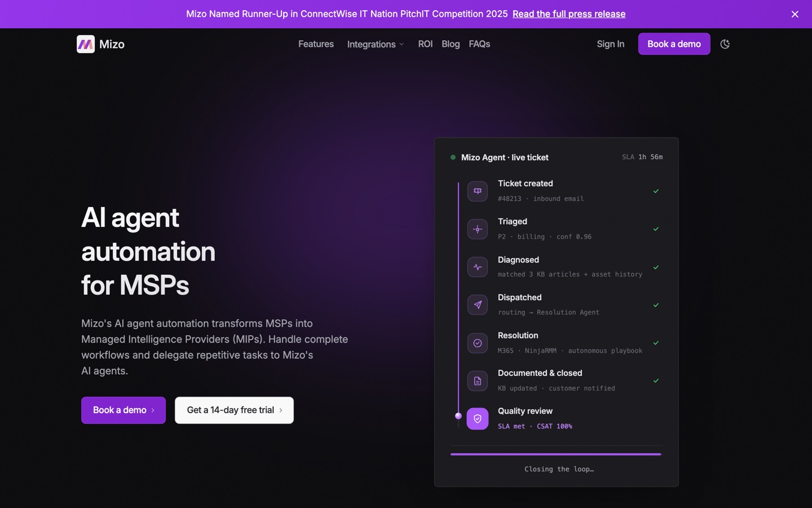812x508 pixels.
Task: Open the FAQs page
Action: pos(479,44)
